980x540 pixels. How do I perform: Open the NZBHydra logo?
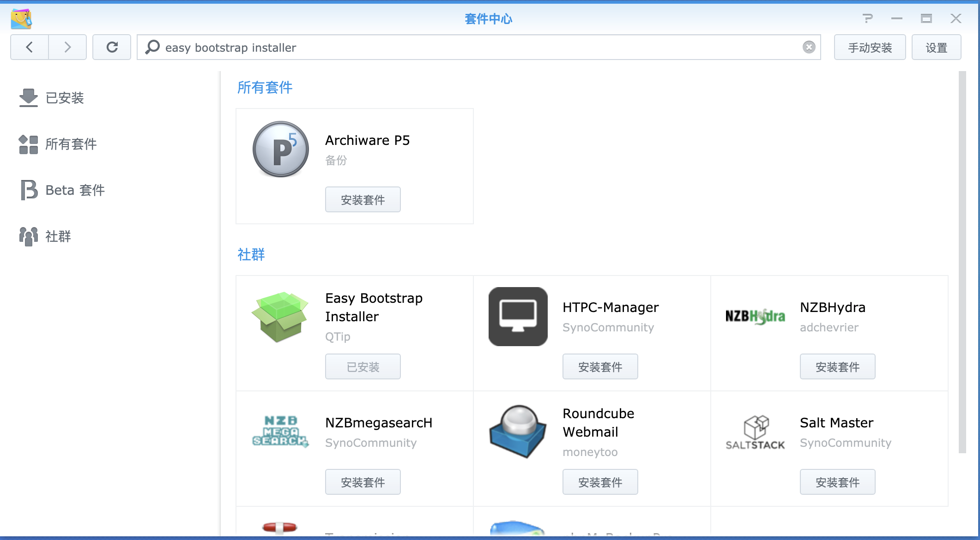point(756,317)
